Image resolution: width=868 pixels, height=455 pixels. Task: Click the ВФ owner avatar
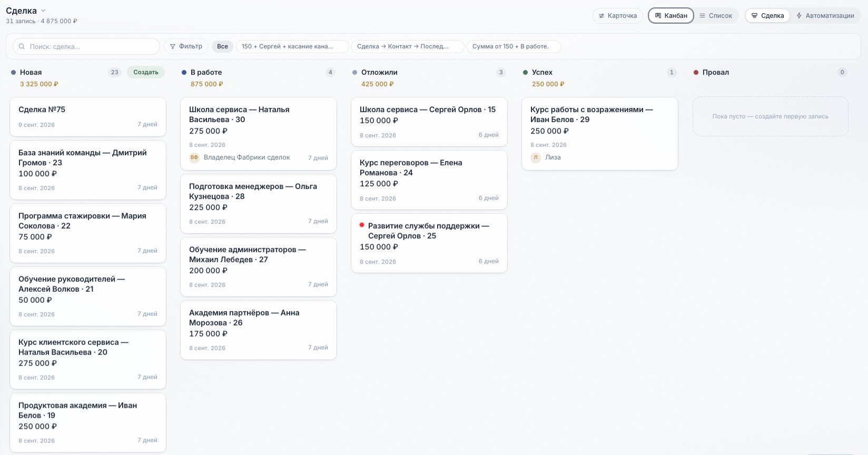click(194, 157)
